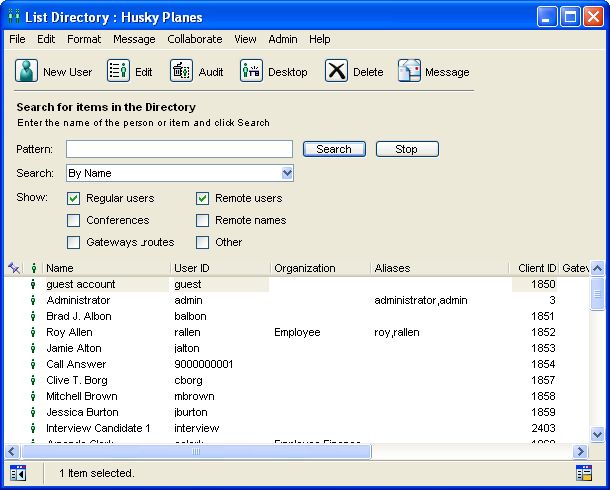Click the status bar icon at bottom left
Screen dimensions: 610x490
pyautogui.click(x=18, y=473)
